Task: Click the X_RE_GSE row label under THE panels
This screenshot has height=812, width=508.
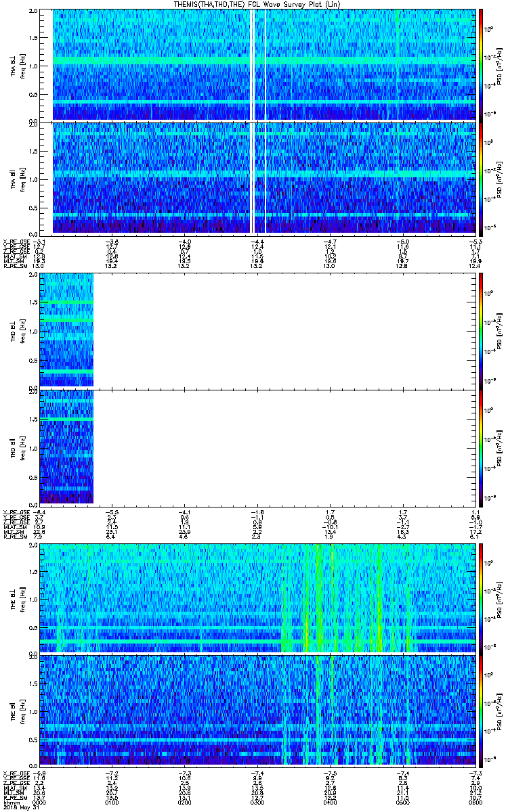Action: pos(16,773)
